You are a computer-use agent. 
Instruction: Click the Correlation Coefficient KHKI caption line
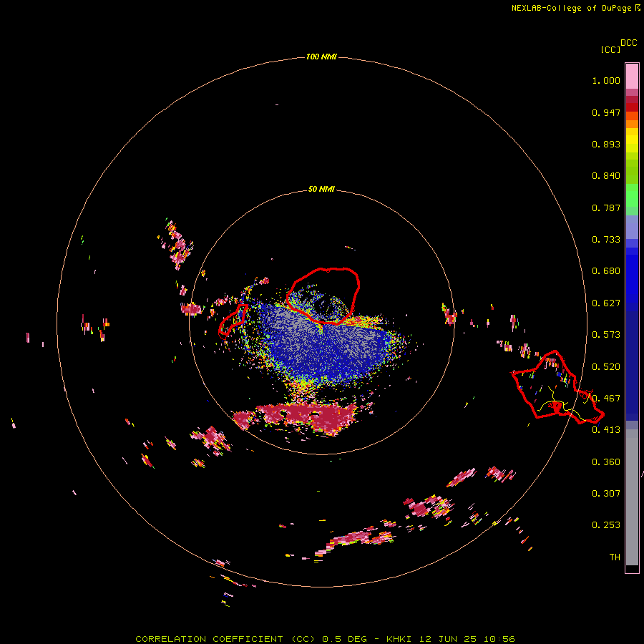coord(325,639)
